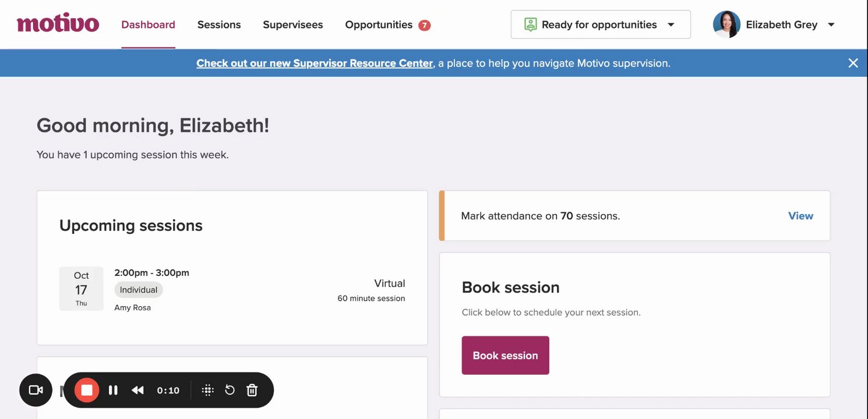
Task: Click the camera icon in recording toolbar
Action: pos(36,390)
